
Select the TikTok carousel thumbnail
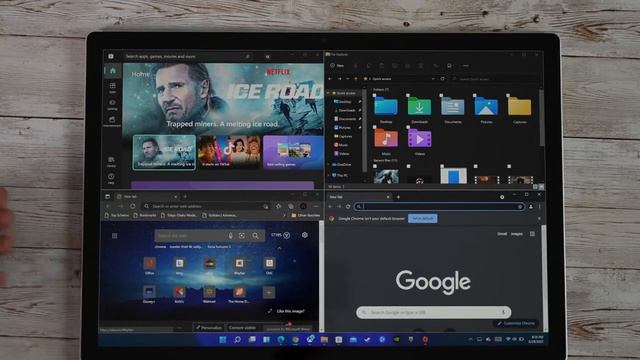(x=229, y=152)
